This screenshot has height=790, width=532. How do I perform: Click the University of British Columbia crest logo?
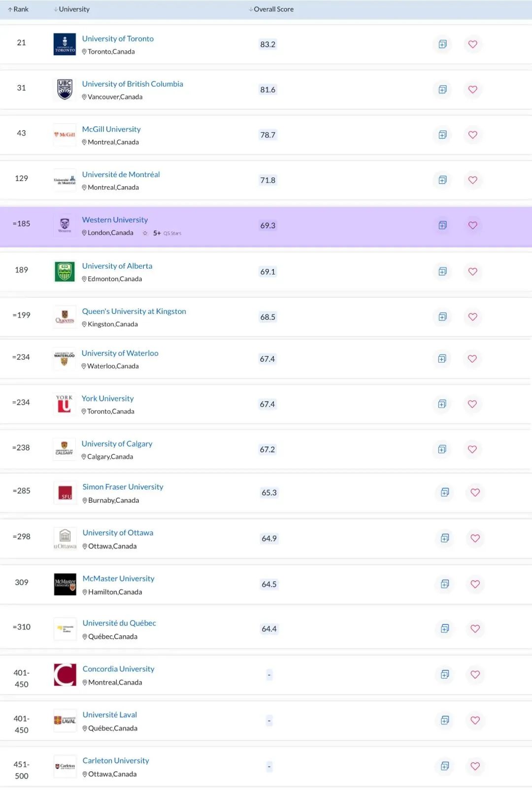coord(64,90)
